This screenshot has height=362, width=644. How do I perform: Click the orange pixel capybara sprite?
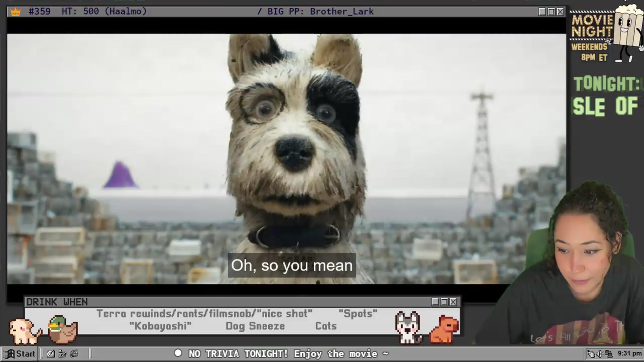coord(444,329)
